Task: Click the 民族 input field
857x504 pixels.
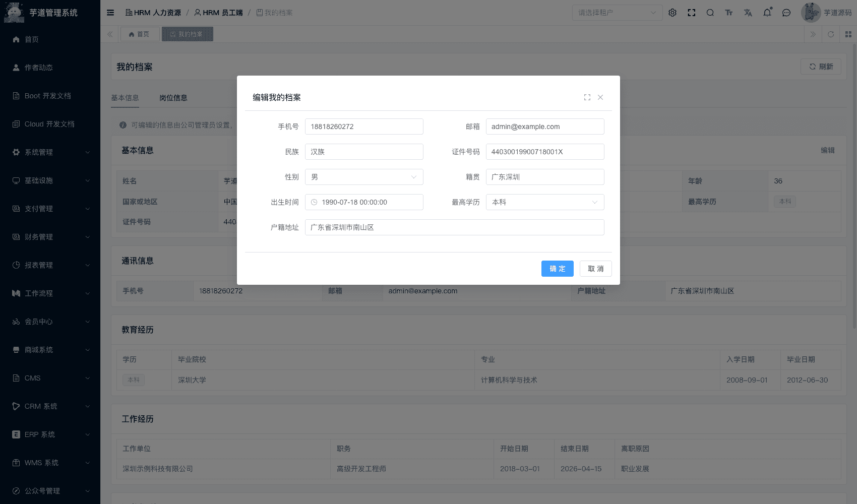Action: click(364, 152)
